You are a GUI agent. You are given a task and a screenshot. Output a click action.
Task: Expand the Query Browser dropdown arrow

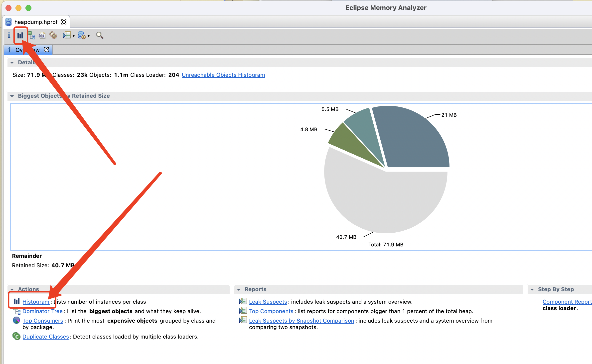click(89, 36)
